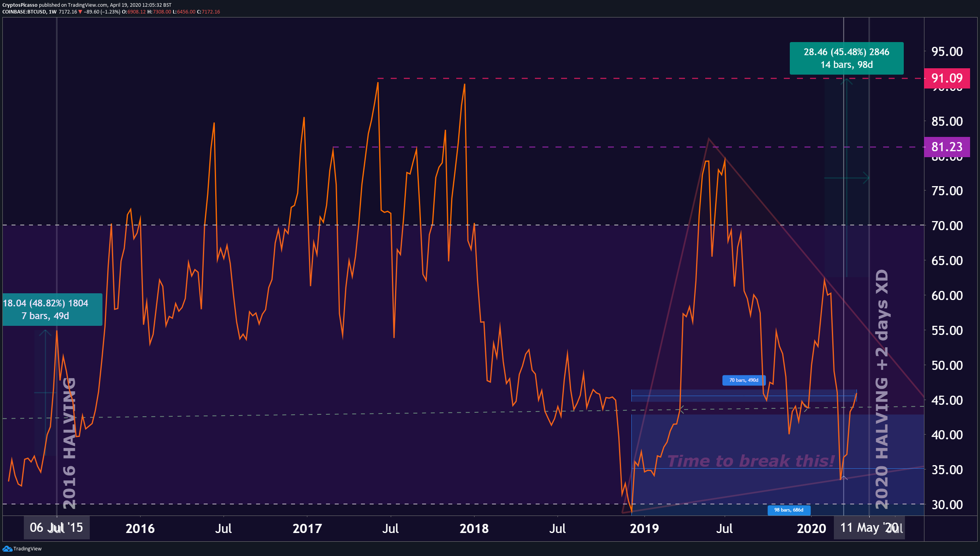Click the green '28.46 (45.48%) 2846' measurement box
980x556 pixels.
[847, 58]
